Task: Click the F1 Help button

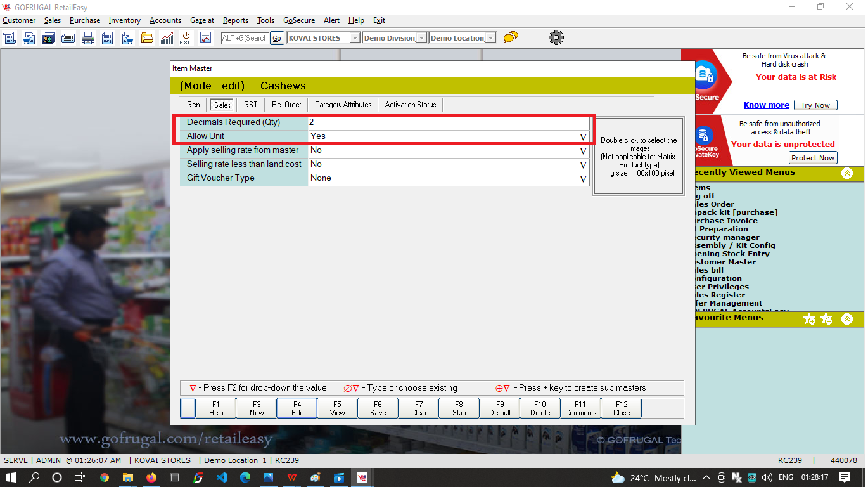Action: 216,408
